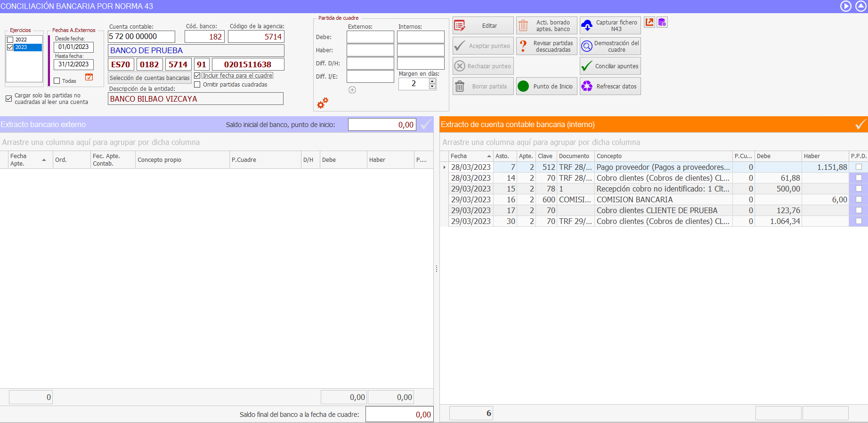Screen dimensions: 868x423
Task: Enable the 2022 ejercicio checkbox
Action: click(x=10, y=40)
